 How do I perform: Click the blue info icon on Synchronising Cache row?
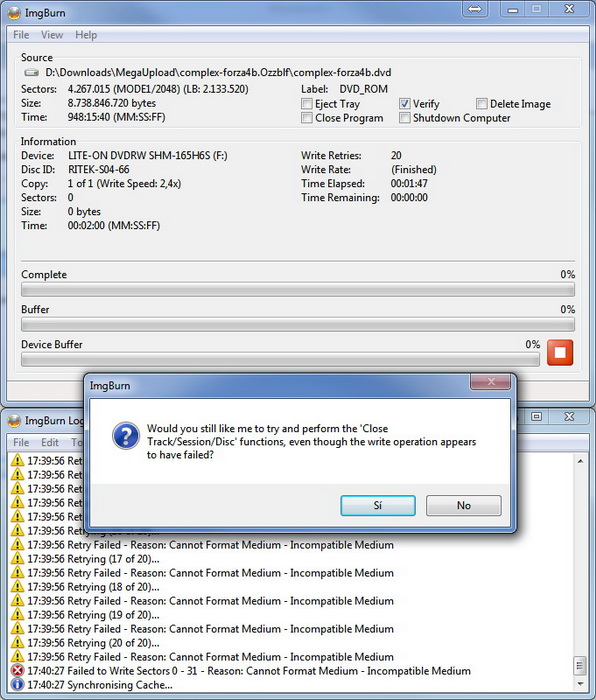[17, 684]
